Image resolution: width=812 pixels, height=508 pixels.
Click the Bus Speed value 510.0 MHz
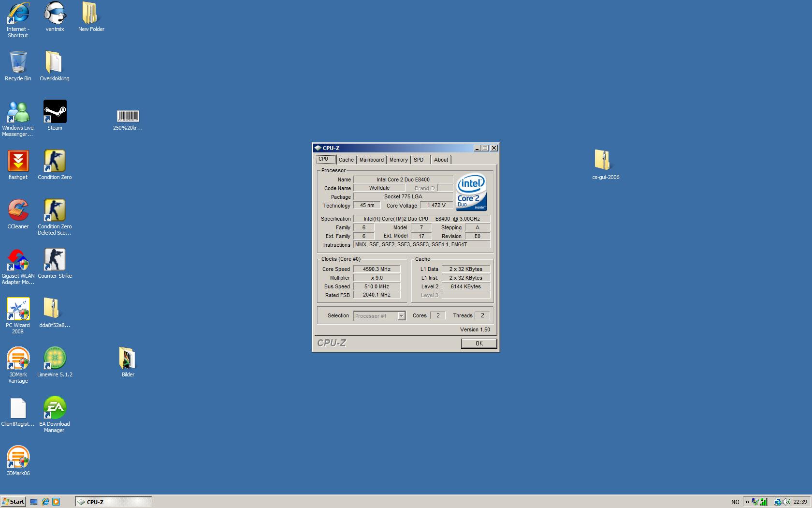pyautogui.click(x=377, y=286)
